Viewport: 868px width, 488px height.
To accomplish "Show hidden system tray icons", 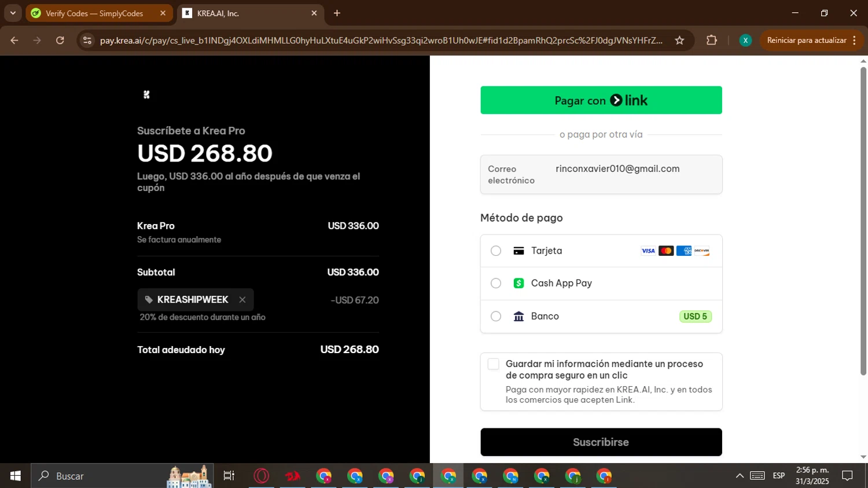I will click(740, 476).
